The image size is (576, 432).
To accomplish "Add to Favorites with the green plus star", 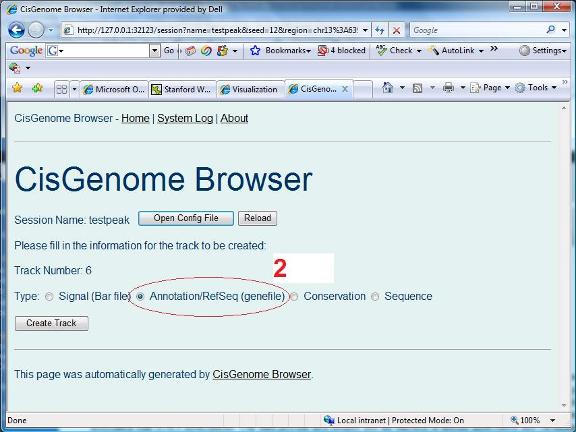I will (x=37, y=88).
